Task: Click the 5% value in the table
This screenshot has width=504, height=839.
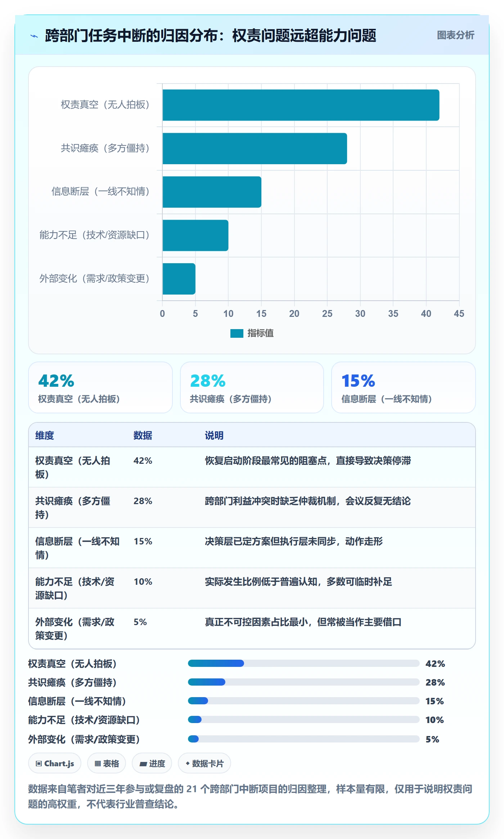Action: click(x=140, y=622)
